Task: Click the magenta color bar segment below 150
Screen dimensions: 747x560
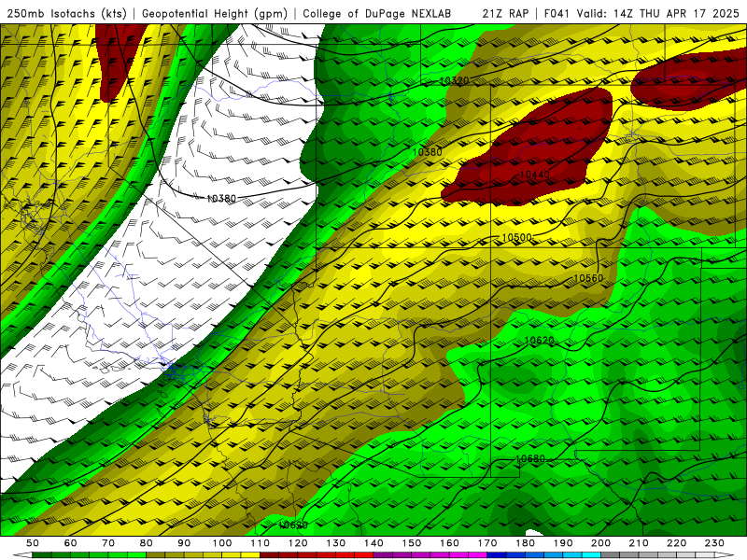Action: click(421, 555)
